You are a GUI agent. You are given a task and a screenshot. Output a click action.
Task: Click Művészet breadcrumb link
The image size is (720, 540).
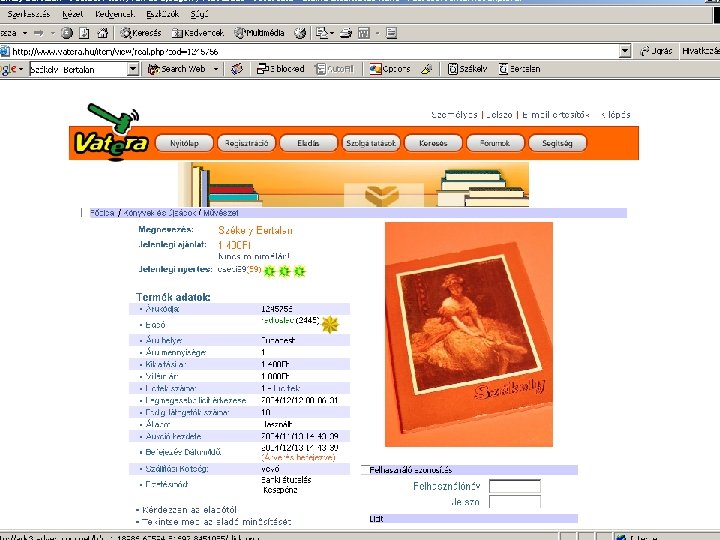coord(221,213)
